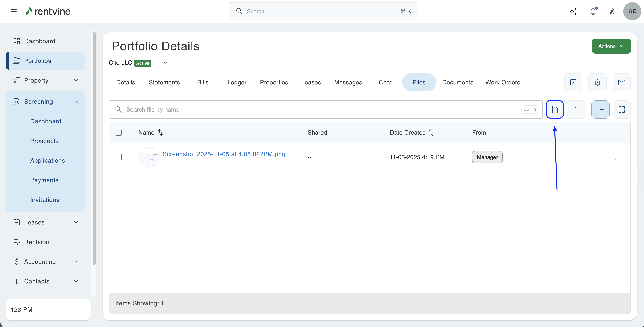The image size is (644, 327).
Task: Open the green Actions dropdown
Action: tap(611, 46)
